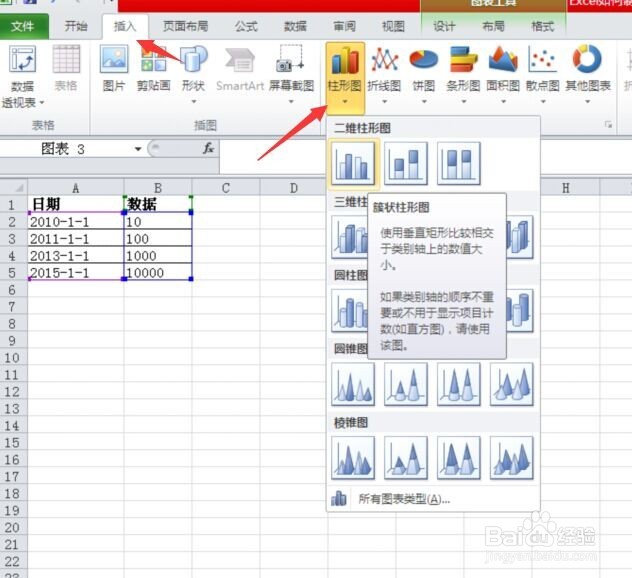The width and height of the screenshot is (632, 578).
Task: Select the 插入 ribbon tab
Action: pyautogui.click(x=125, y=27)
